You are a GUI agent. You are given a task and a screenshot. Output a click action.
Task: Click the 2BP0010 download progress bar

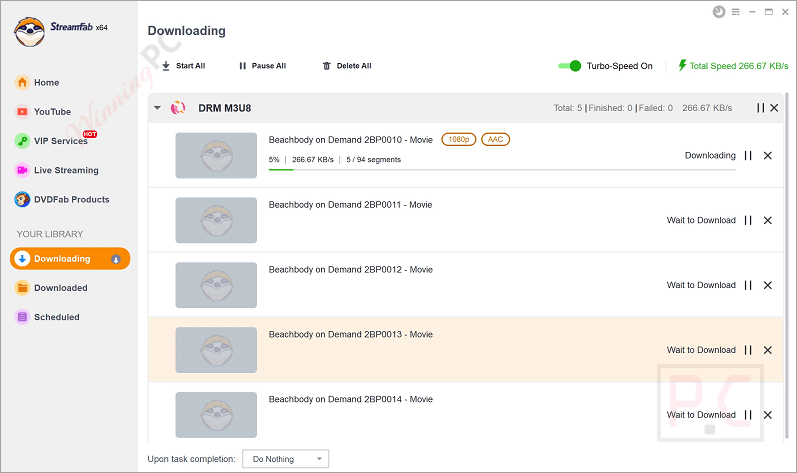502,169
